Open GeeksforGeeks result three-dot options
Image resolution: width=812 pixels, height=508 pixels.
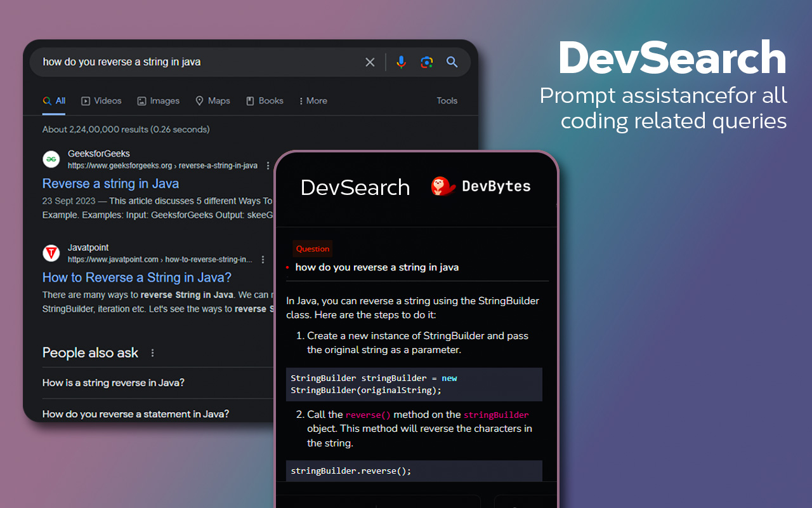tap(268, 166)
